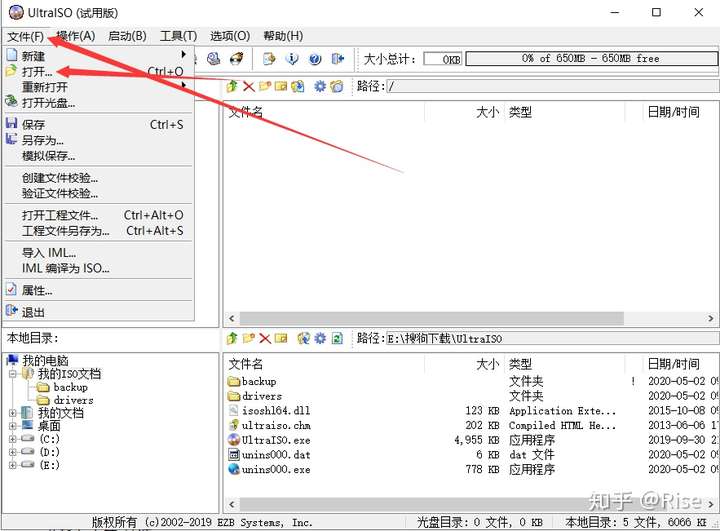Choose 打开光盘... menu entry
The height and width of the screenshot is (531, 720).
(98, 102)
